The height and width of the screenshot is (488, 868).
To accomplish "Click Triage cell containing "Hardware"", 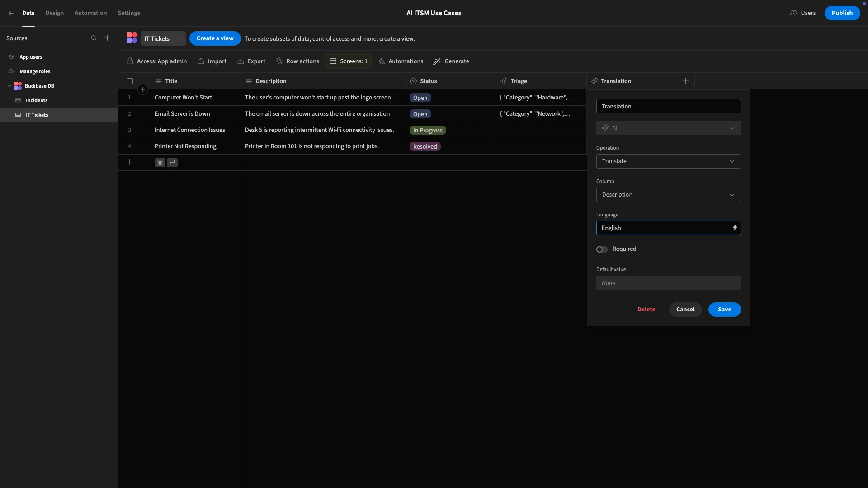I will [x=541, y=98].
